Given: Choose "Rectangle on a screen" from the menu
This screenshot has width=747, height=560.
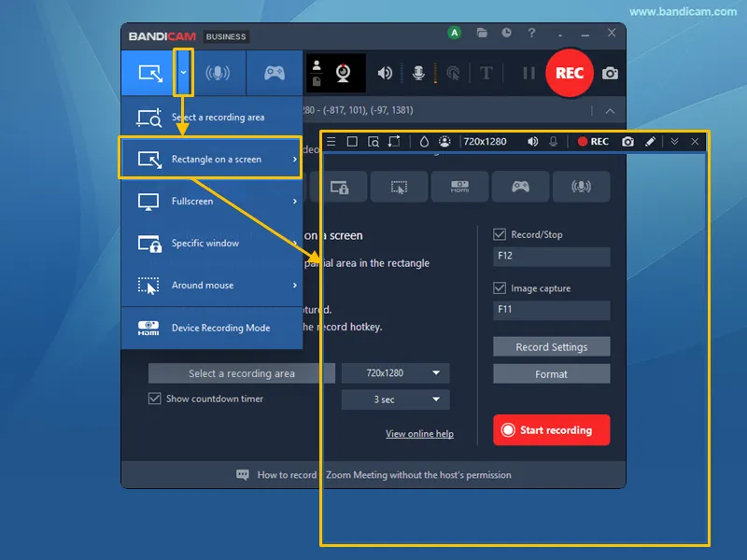Looking at the screenshot, I should click(x=210, y=159).
